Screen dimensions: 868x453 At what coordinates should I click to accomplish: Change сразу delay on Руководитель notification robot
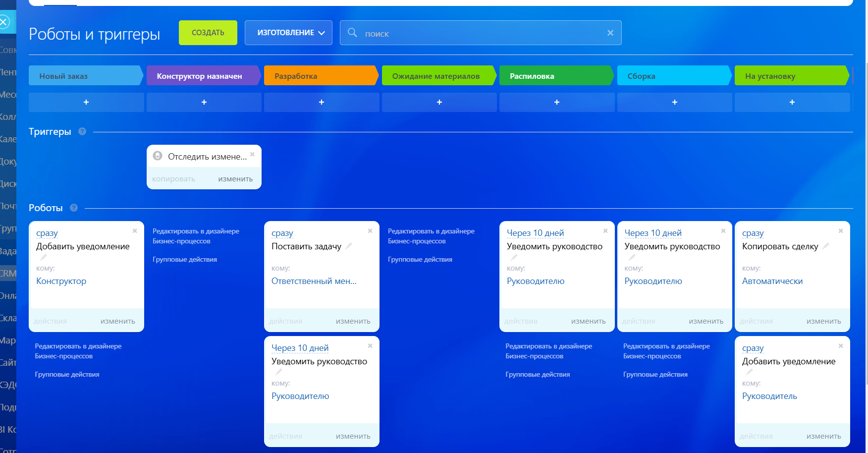pyautogui.click(x=753, y=348)
